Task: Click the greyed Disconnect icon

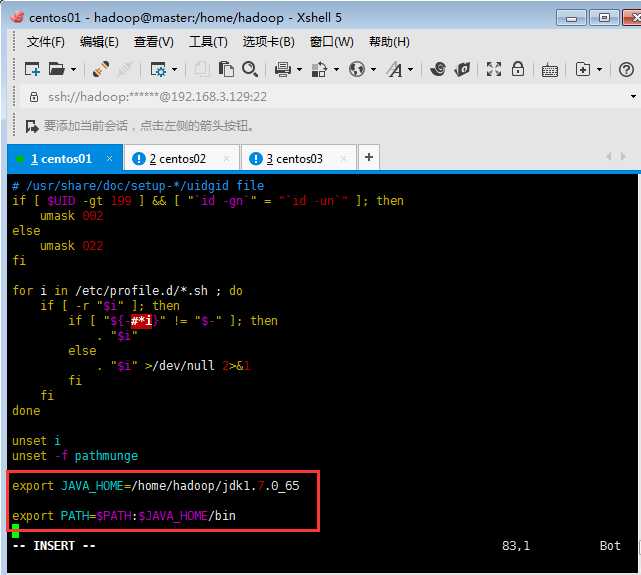Action: pos(124,69)
